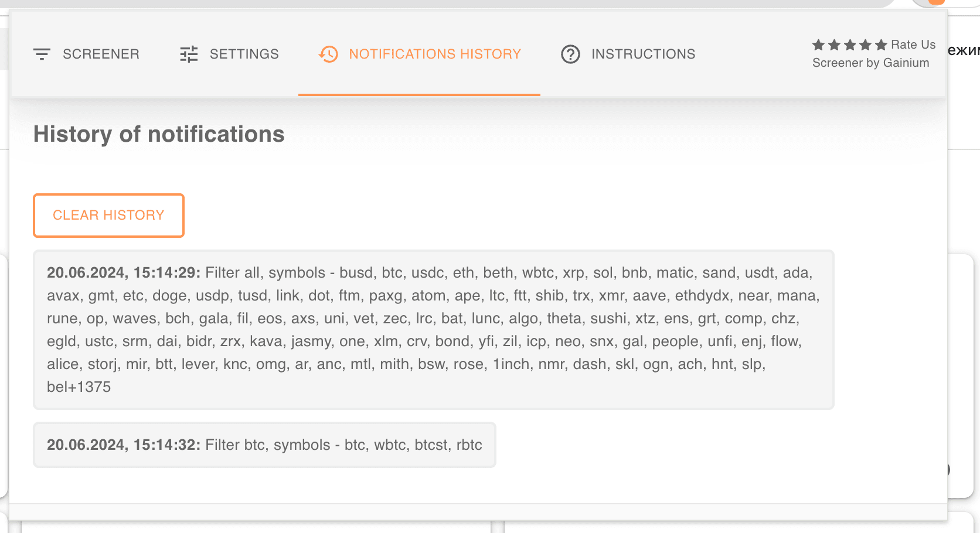
Task: Click the Instructions question mark icon
Action: click(570, 54)
